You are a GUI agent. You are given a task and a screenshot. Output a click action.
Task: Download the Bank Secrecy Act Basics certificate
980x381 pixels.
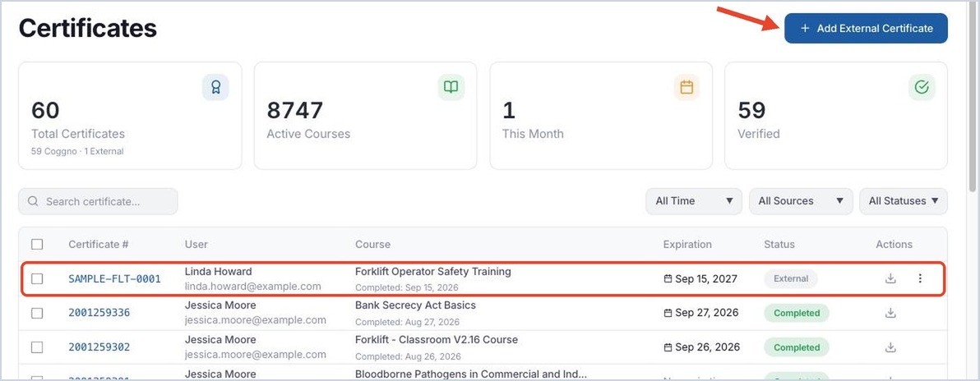(890, 313)
